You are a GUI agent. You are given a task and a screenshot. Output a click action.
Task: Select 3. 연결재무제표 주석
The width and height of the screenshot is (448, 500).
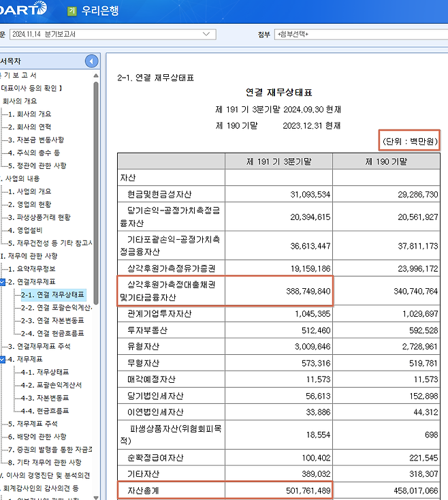[42, 347]
